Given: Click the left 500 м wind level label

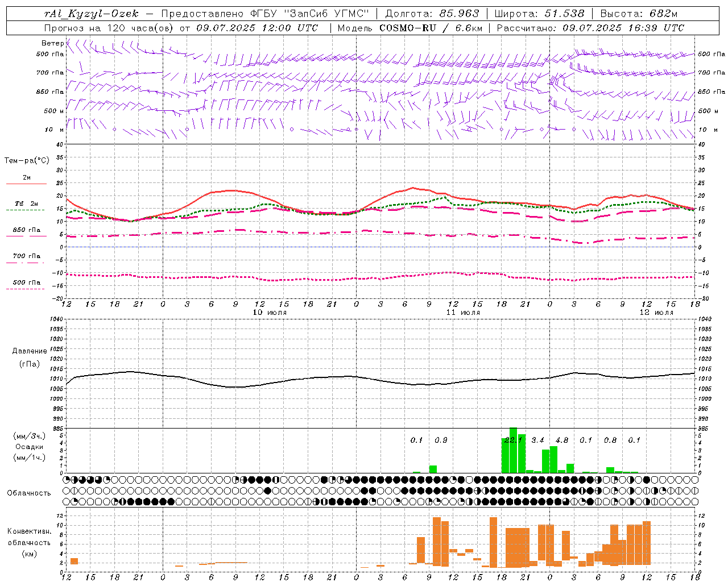Looking at the screenshot, I should pos(54,111).
